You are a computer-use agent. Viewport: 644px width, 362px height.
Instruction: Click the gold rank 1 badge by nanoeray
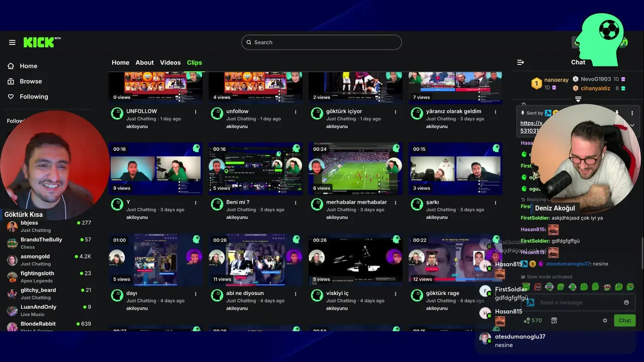point(537,83)
